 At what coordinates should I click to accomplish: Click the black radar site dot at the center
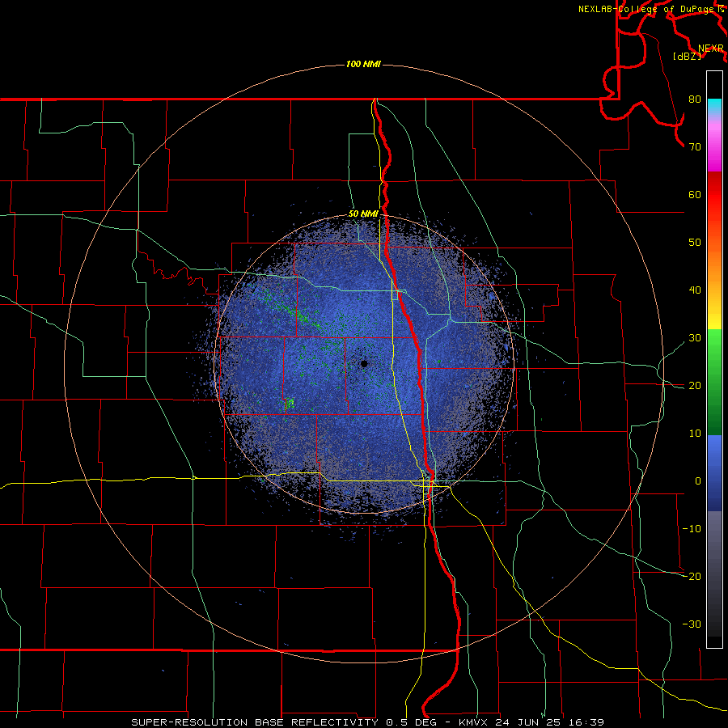click(x=364, y=363)
